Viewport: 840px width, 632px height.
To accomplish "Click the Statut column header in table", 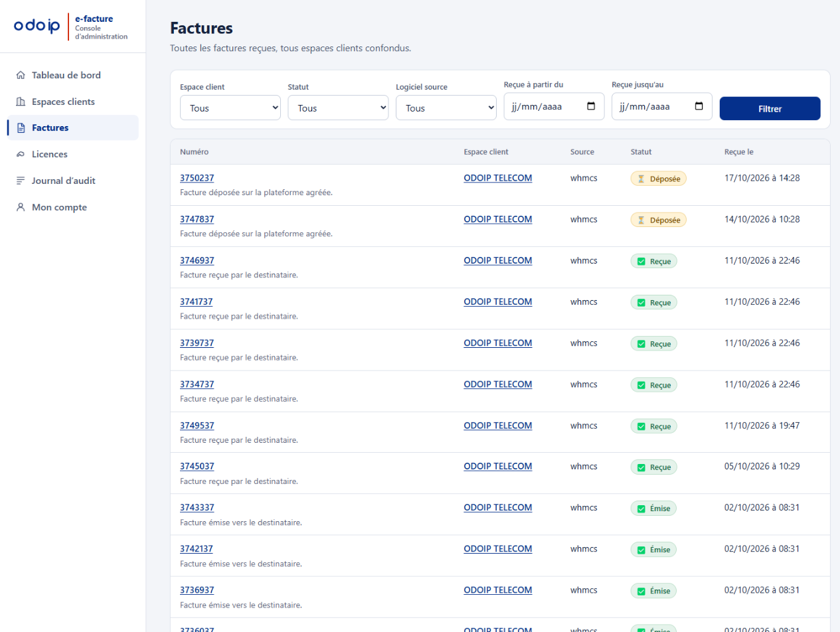I will (x=641, y=152).
